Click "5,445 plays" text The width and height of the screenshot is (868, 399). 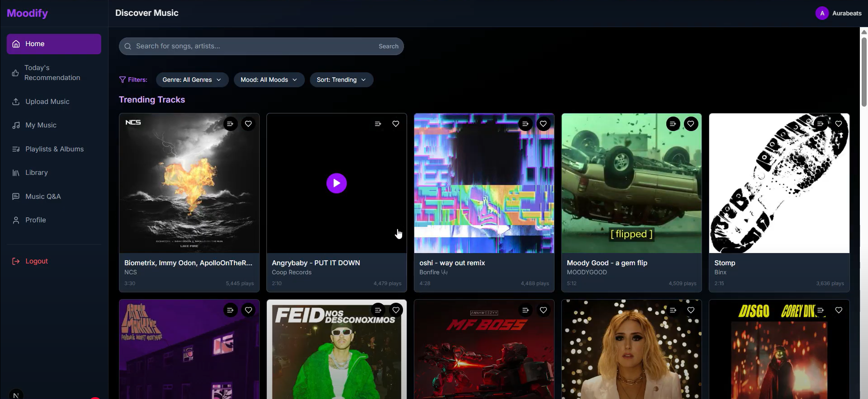(x=240, y=283)
